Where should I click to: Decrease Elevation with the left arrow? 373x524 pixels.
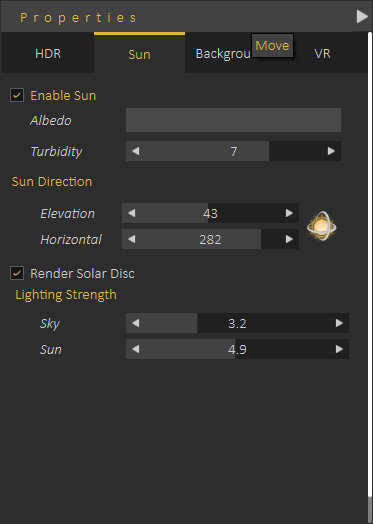point(131,213)
